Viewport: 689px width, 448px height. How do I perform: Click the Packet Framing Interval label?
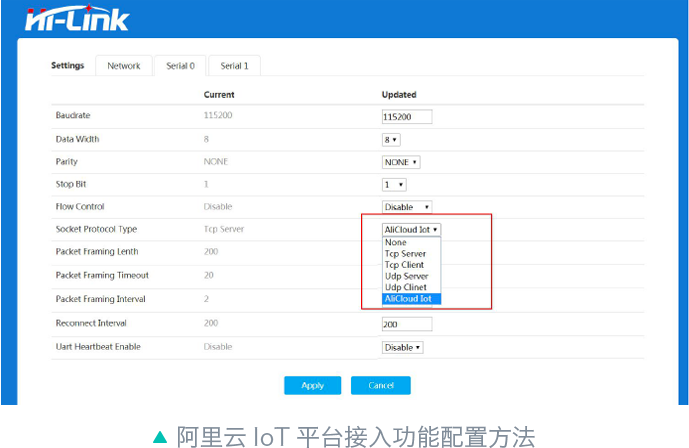pos(100,299)
